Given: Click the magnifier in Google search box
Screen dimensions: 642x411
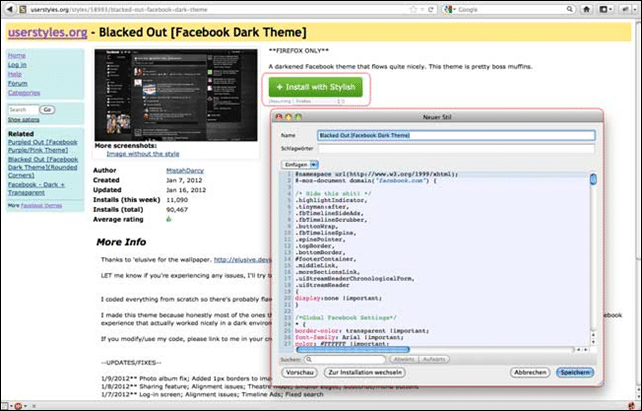Looking at the screenshot, I should (570, 9).
